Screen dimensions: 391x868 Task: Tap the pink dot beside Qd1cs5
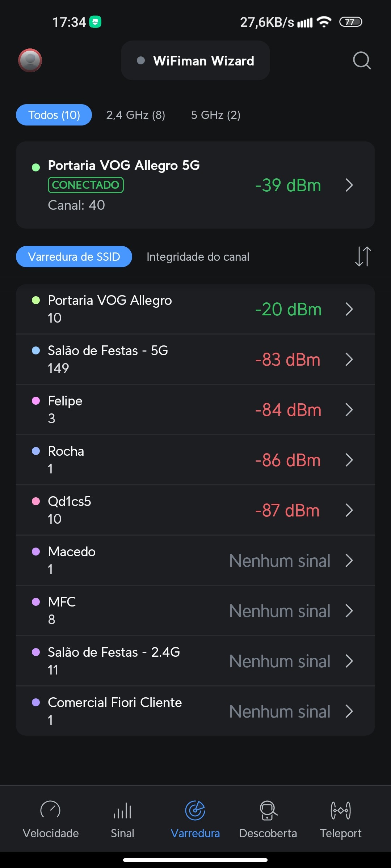point(36,501)
